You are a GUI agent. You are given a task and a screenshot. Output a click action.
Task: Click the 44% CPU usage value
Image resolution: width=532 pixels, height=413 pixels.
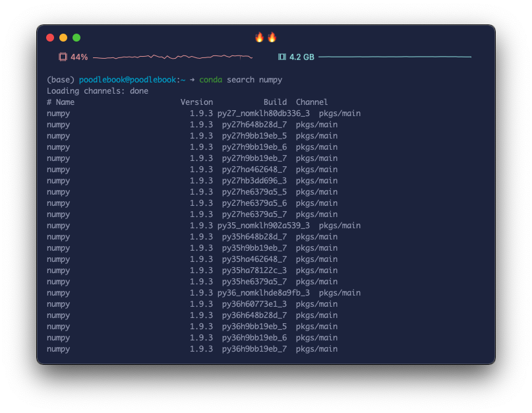[79, 57]
